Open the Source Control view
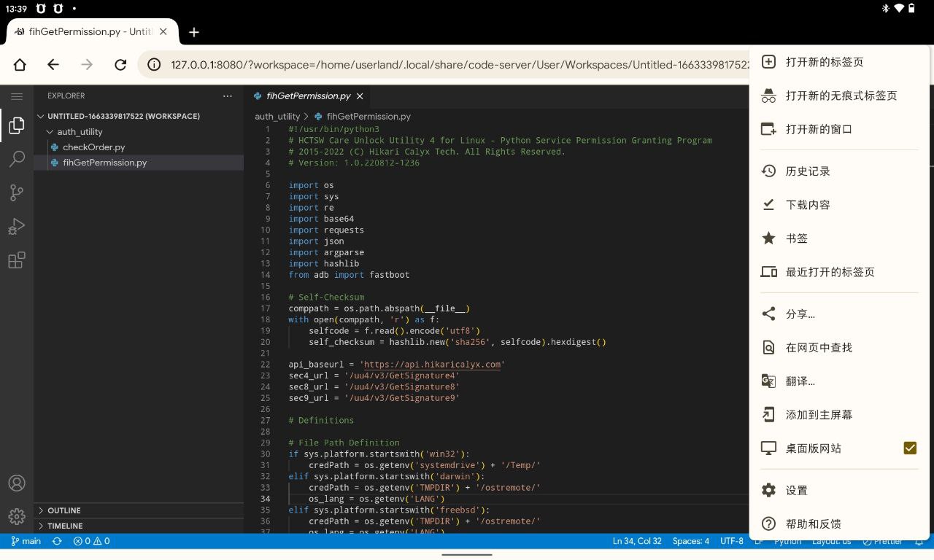Viewport: 934px width, 560px height. tap(16, 192)
